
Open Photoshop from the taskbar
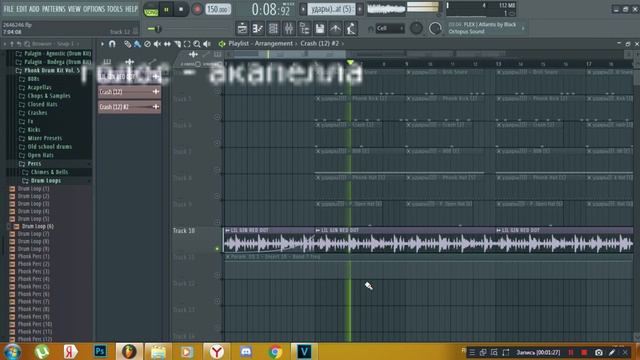pos(100,351)
